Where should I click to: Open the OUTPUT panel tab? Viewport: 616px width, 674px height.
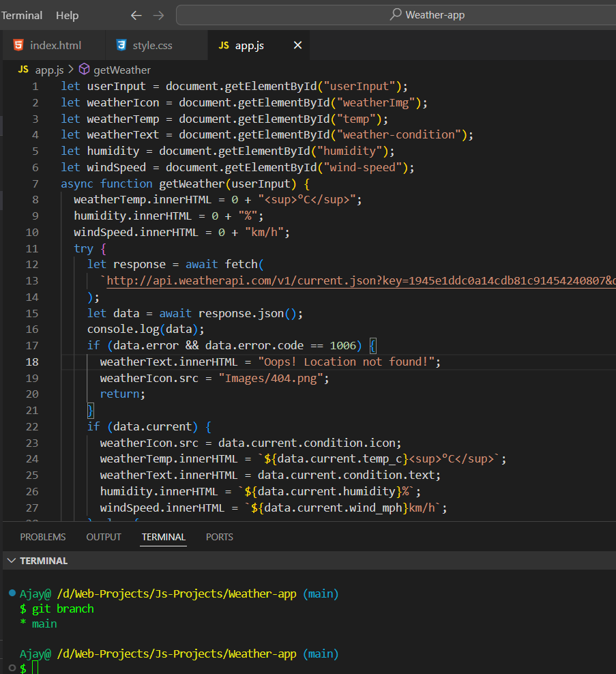[x=104, y=537]
